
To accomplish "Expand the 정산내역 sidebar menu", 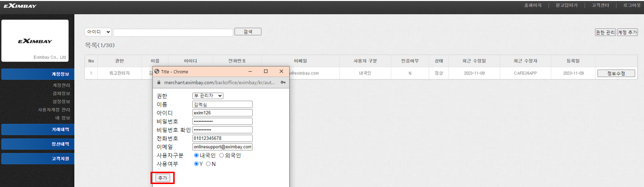I will [x=38, y=145].
